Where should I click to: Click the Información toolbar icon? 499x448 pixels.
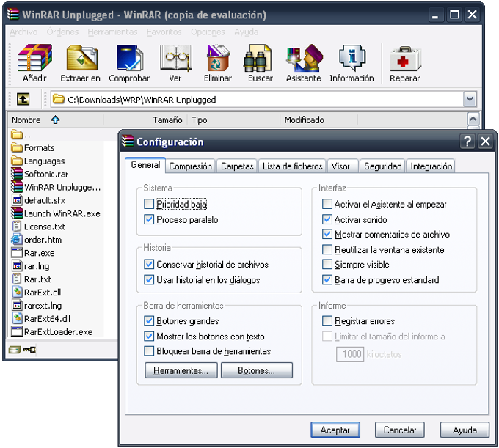point(352,58)
